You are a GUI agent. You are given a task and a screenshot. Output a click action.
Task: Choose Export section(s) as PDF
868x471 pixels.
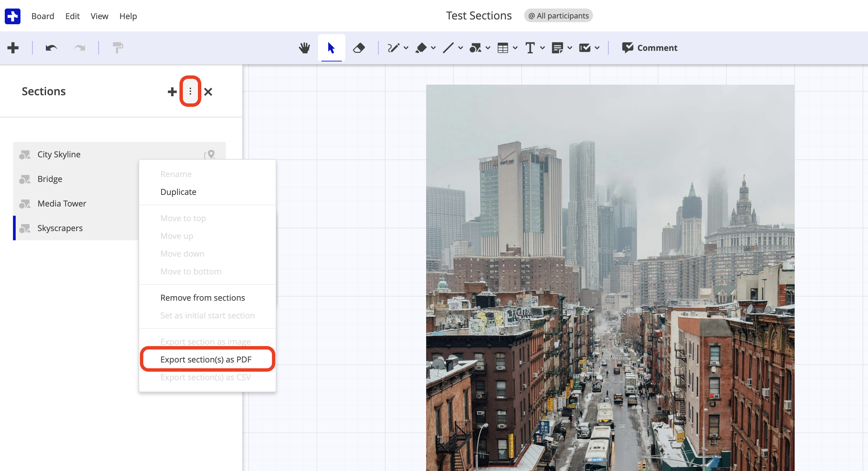[206, 359]
